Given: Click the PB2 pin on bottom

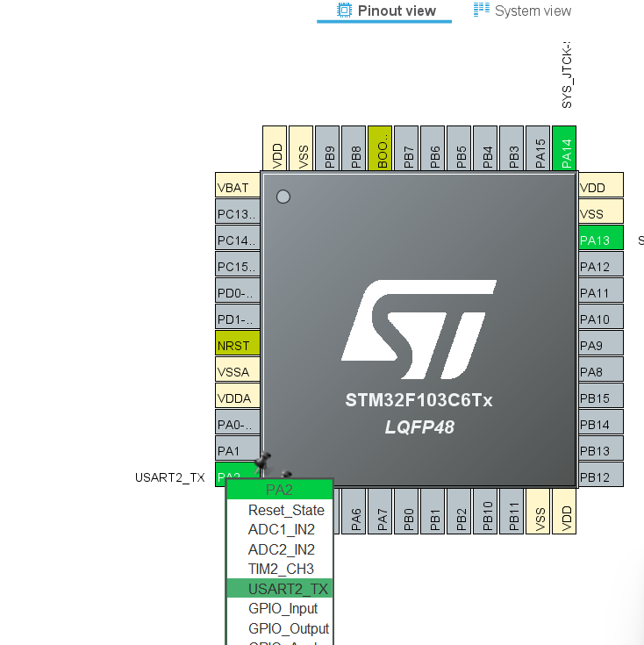Looking at the screenshot, I should point(459,512).
